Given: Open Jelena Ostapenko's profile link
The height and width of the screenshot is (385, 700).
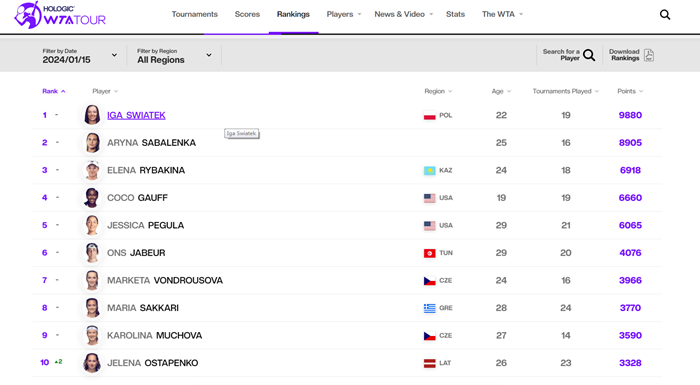Looking at the screenshot, I should [153, 363].
